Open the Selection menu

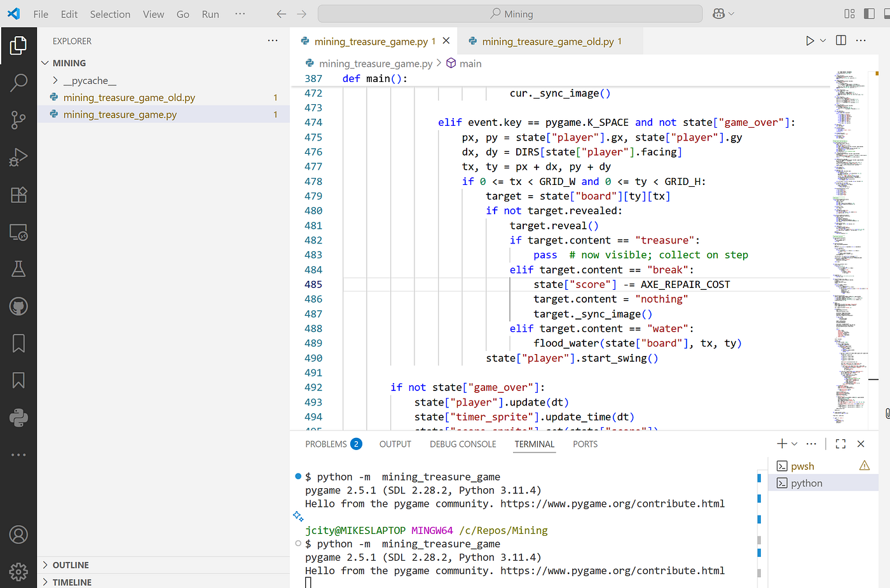110,14
